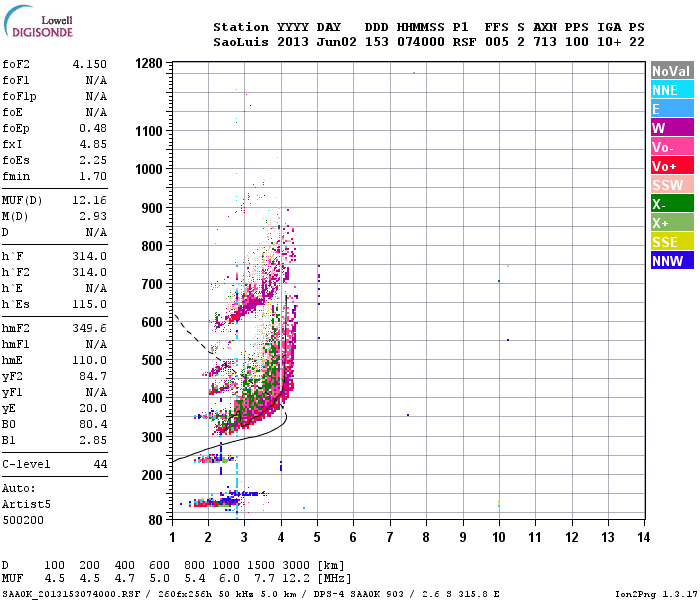The image size is (700, 600).
Task: Click the fxI value 4.85
Action: pos(93,144)
